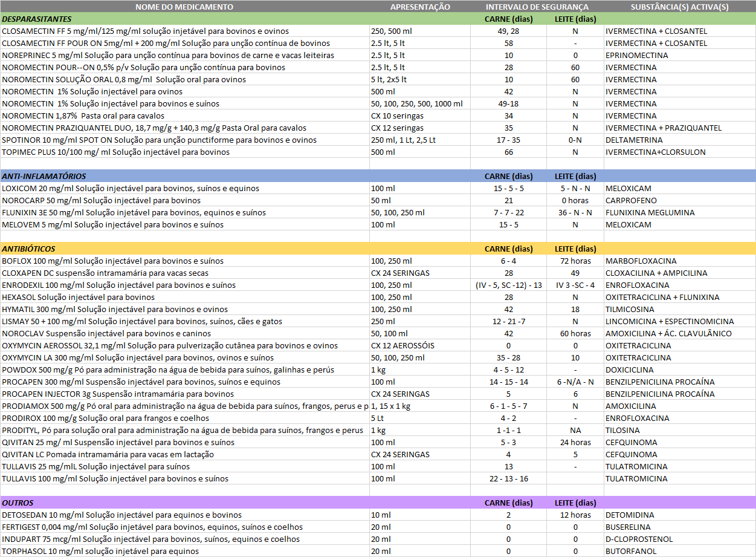Select the FLUNIXINA MEGLUMINA substance cell
The image size is (756, 557).
click(x=680, y=212)
